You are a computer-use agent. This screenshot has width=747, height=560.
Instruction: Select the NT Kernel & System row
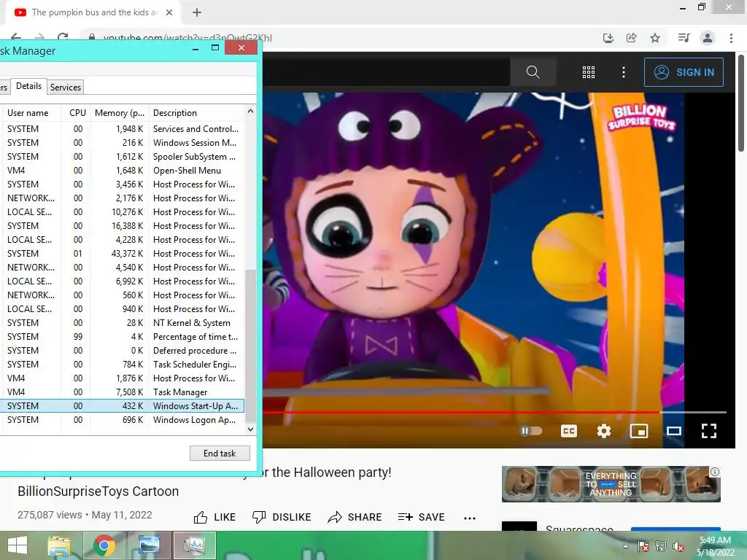point(122,323)
